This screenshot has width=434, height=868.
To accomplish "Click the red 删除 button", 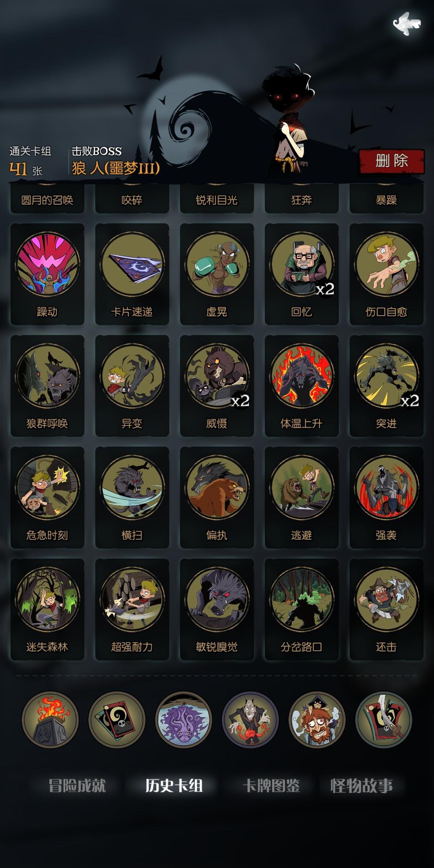I will [x=392, y=161].
